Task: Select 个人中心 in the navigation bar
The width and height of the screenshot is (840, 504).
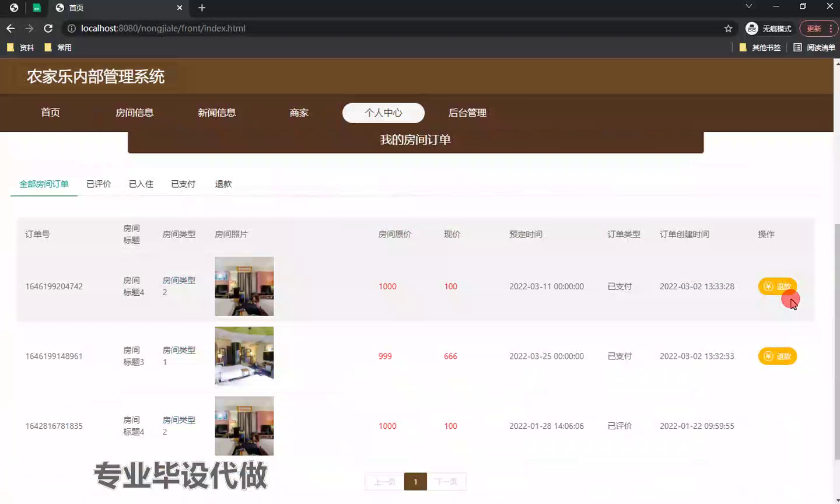Action: [x=383, y=113]
